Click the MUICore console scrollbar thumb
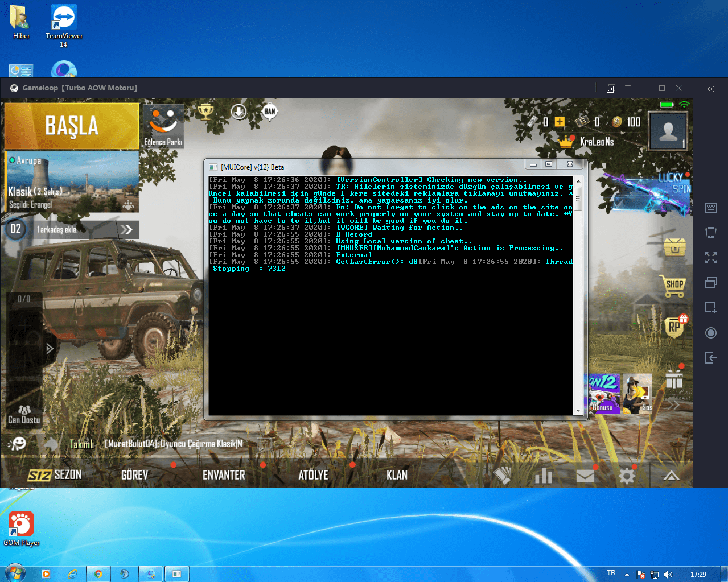 pyautogui.click(x=578, y=199)
